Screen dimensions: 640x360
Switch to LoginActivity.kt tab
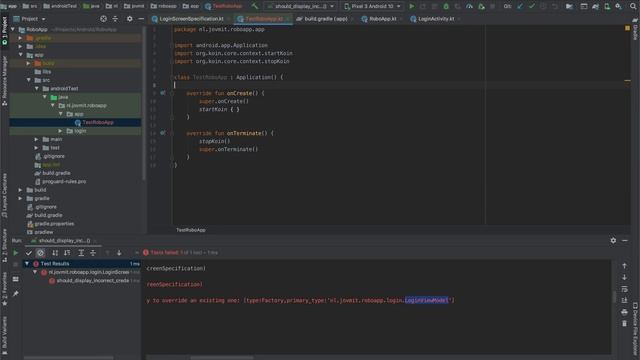(435, 19)
